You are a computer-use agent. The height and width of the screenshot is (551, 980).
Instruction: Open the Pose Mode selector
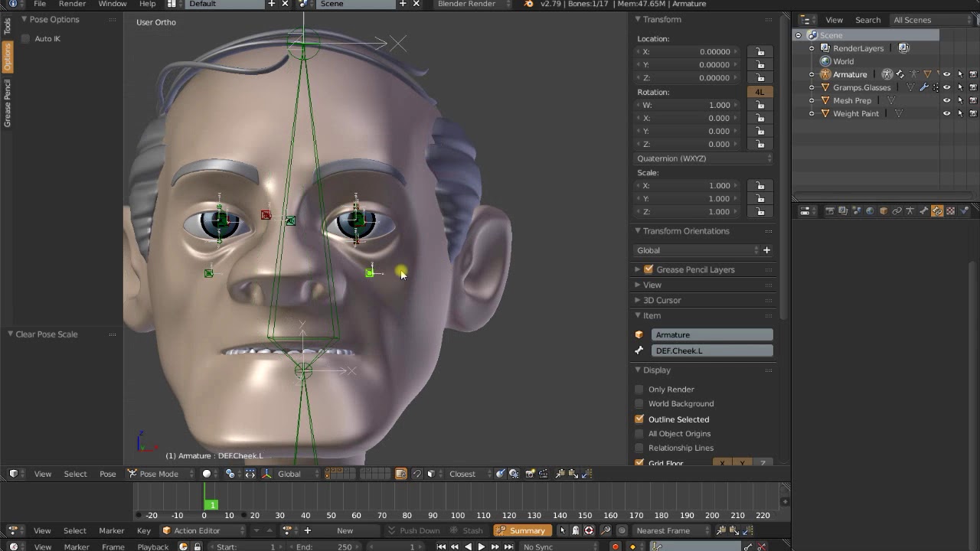[x=158, y=474]
